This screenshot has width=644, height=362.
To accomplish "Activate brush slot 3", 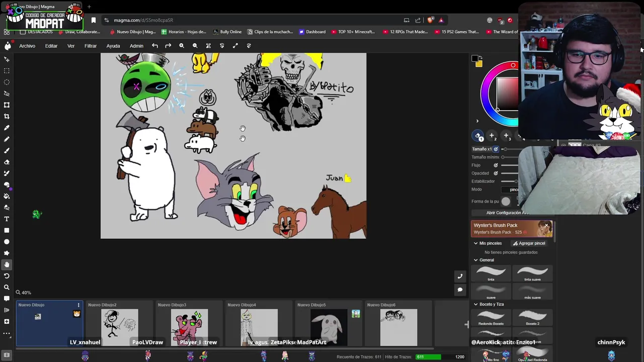I will pos(506,136).
